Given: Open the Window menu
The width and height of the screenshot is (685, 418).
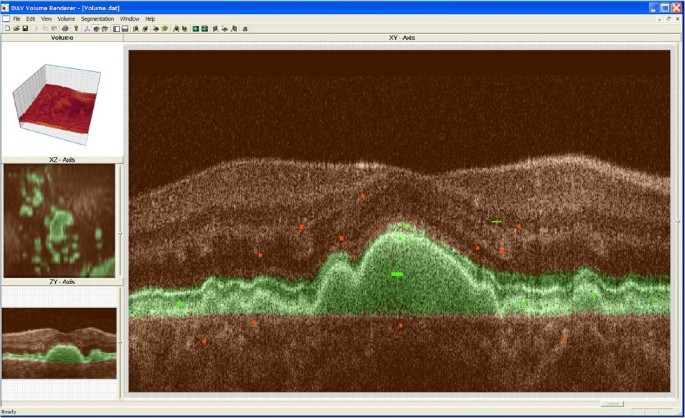Looking at the screenshot, I should (x=129, y=18).
